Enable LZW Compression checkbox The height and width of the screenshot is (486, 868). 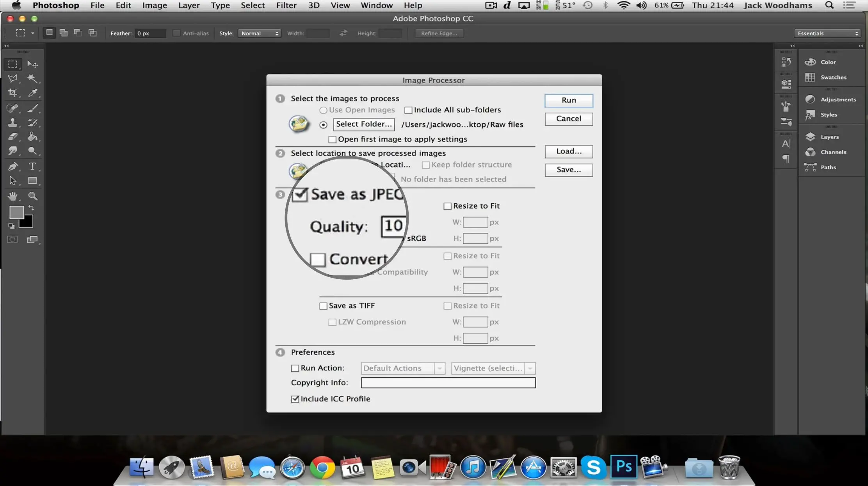point(332,322)
